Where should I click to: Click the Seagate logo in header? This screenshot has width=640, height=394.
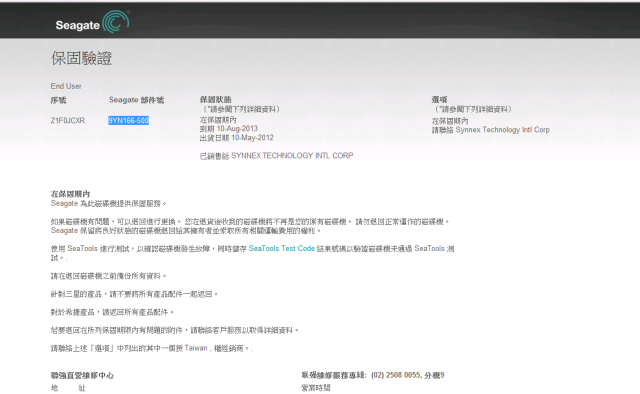coord(92,22)
